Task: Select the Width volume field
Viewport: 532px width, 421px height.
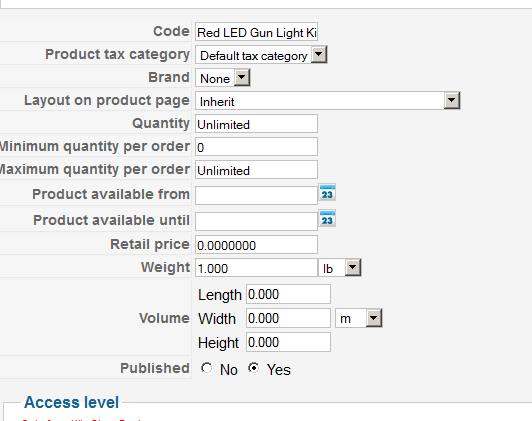Action: [x=288, y=318]
